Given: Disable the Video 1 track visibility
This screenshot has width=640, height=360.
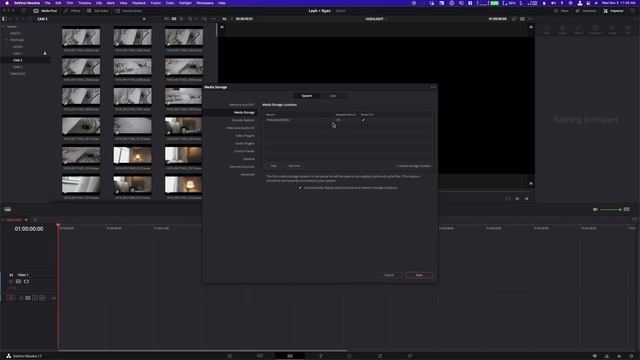Looking at the screenshot, I should [27, 281].
